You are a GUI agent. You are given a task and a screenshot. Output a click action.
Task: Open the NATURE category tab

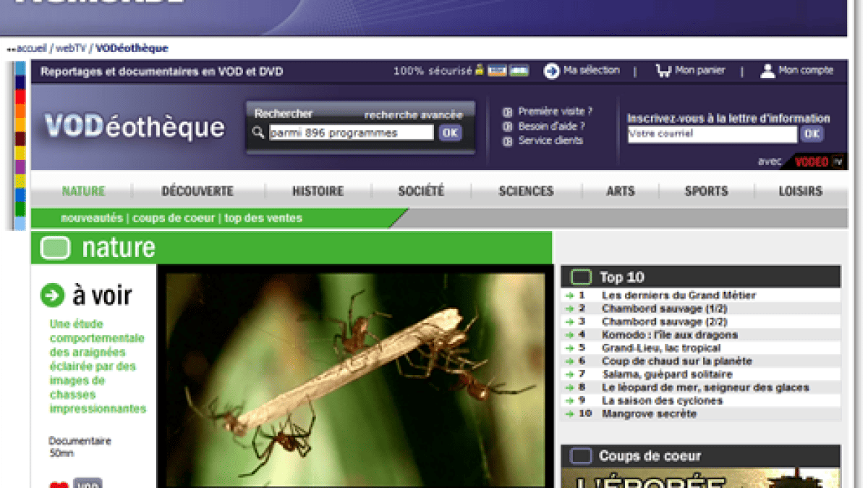click(83, 191)
